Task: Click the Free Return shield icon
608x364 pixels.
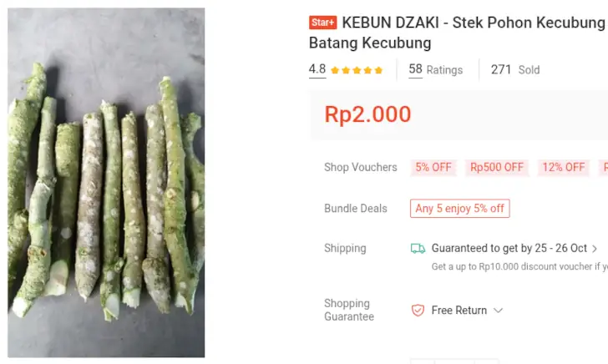Action: tap(418, 311)
